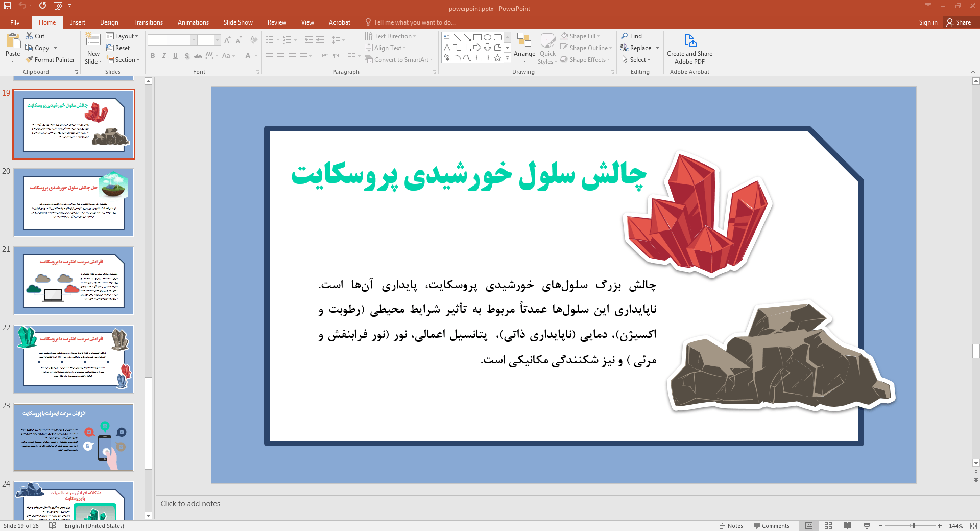Switch to Reading View in status bar
Image resolution: width=980 pixels, height=531 pixels.
[x=848, y=525]
